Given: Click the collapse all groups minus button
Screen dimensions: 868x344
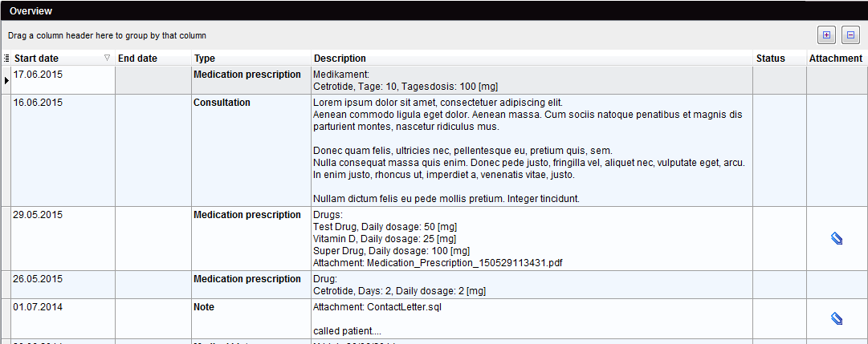Looking at the screenshot, I should pos(851,34).
